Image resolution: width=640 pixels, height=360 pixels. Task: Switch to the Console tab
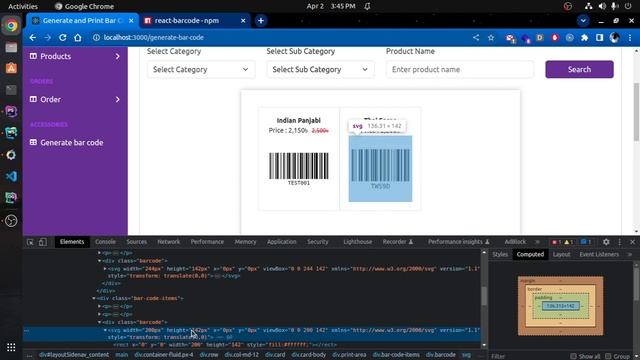tap(105, 242)
